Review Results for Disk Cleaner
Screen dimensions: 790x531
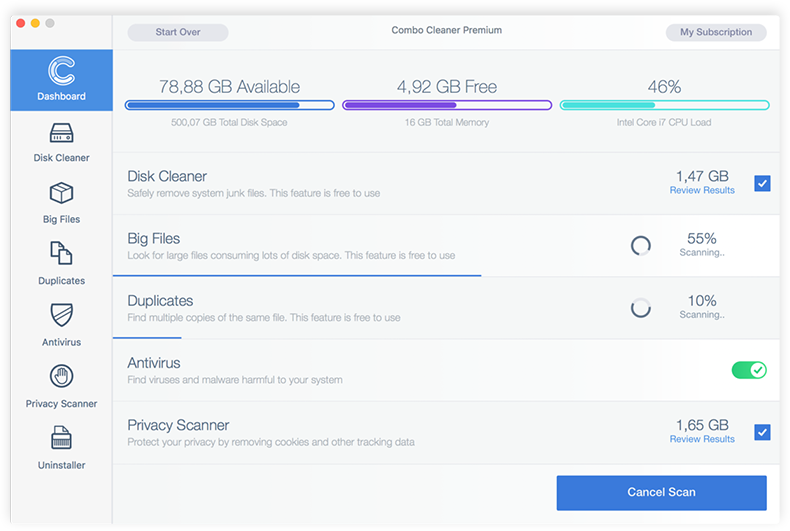click(702, 190)
